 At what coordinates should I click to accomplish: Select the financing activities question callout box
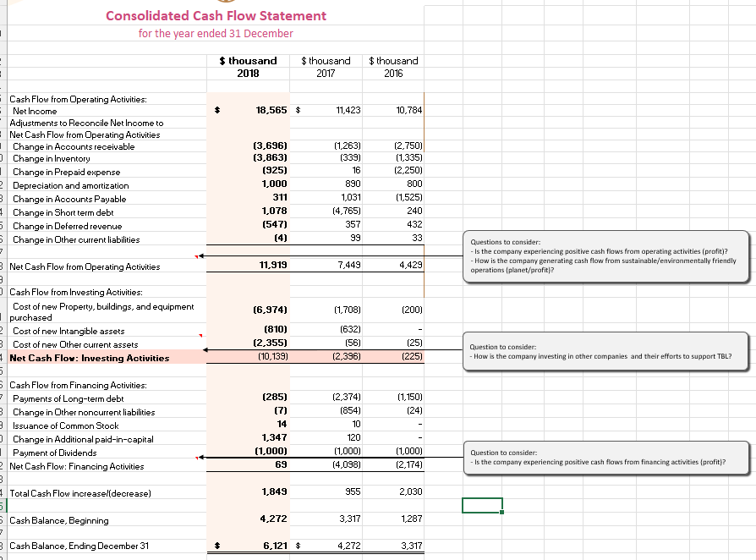click(x=605, y=457)
